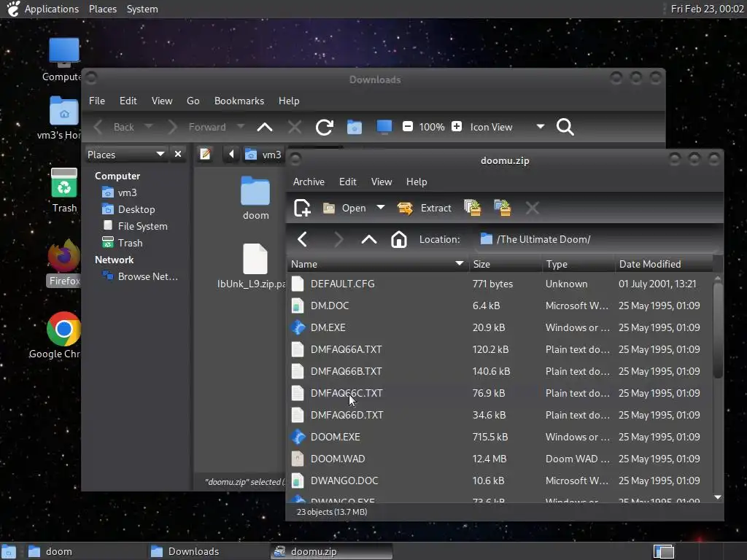
Task: Open Trash in the Places sidebar
Action: click(130, 243)
